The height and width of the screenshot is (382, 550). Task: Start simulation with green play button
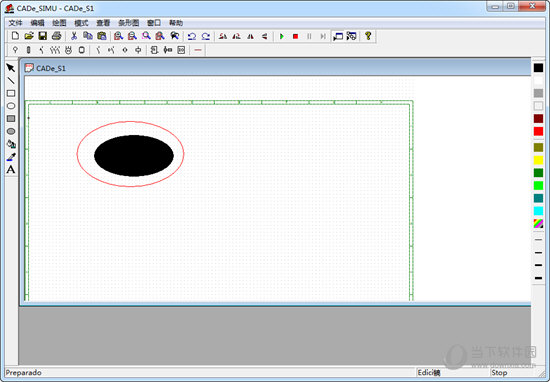tap(282, 36)
